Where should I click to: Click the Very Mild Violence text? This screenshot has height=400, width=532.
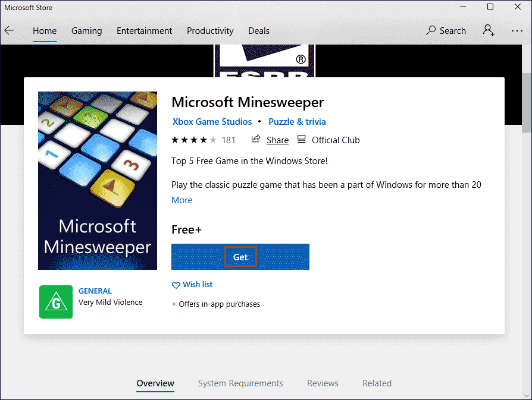(110, 303)
